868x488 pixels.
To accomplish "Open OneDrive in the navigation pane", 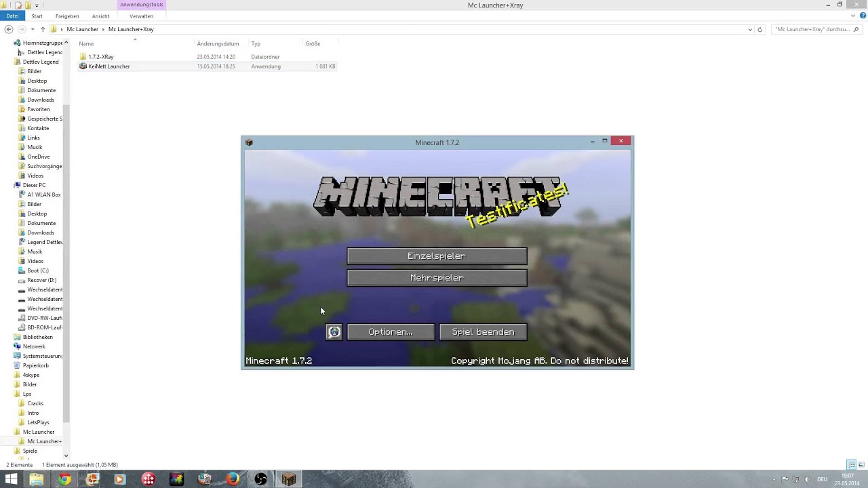I will tap(39, 157).
